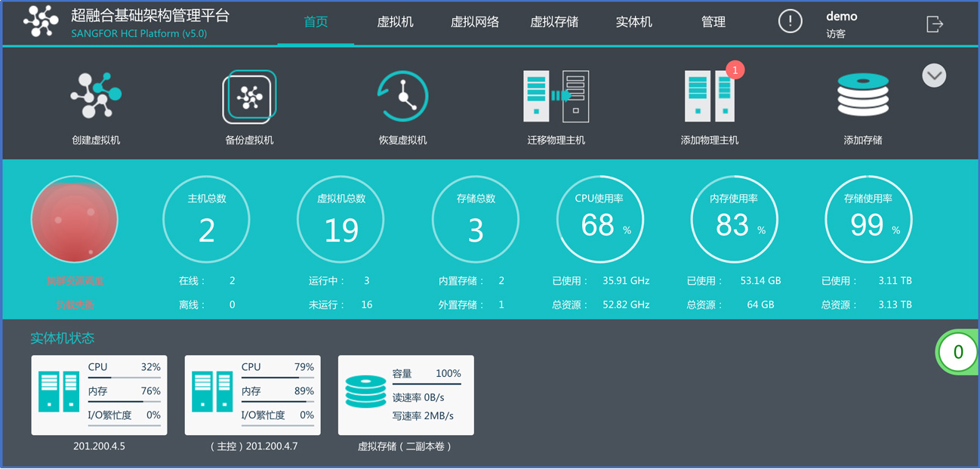Image resolution: width=980 pixels, height=469 pixels.
Task: Open the 虚拟存储 (二副本卷) storage card
Action: coord(405,395)
